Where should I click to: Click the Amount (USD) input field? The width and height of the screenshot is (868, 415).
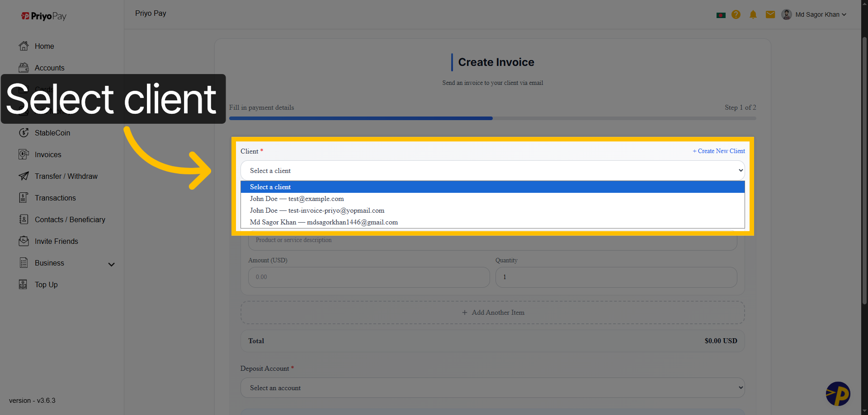[x=368, y=277]
